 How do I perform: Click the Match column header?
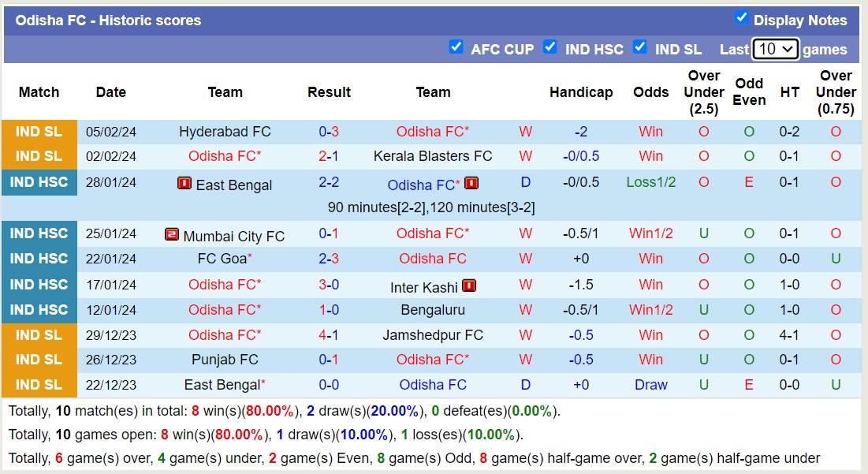click(39, 92)
